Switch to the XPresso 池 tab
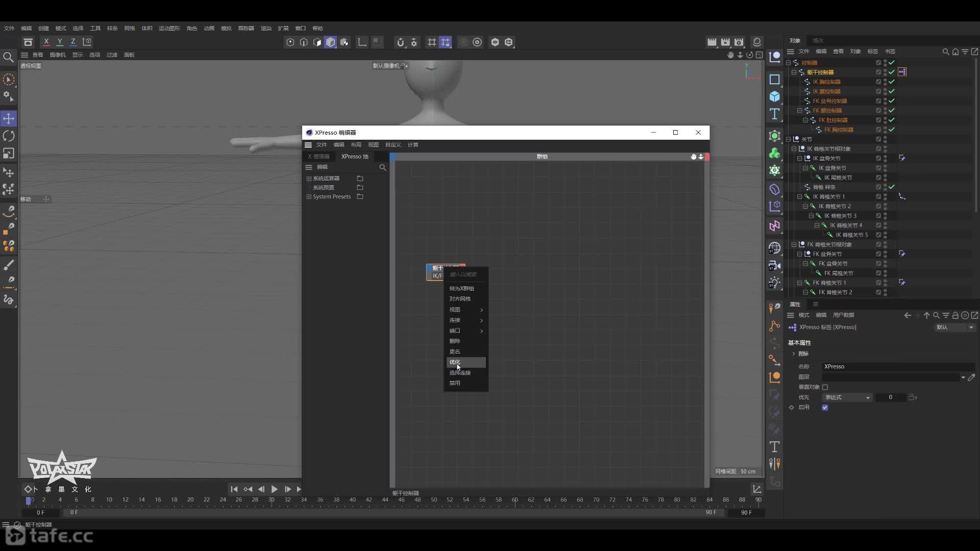980x551 pixels. pyautogui.click(x=355, y=157)
